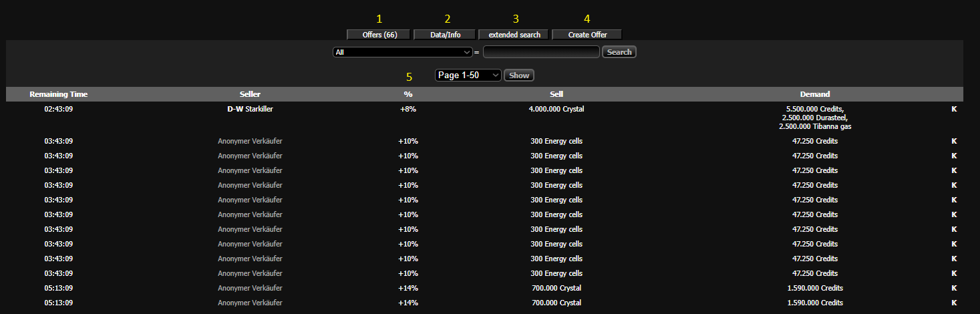Switch to the Data/Info tab
The height and width of the screenshot is (314, 980).
(445, 35)
